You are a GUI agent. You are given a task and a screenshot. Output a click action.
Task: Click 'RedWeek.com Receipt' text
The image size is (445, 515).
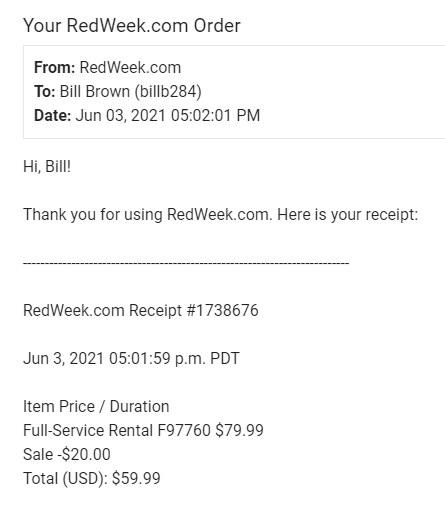click(103, 310)
